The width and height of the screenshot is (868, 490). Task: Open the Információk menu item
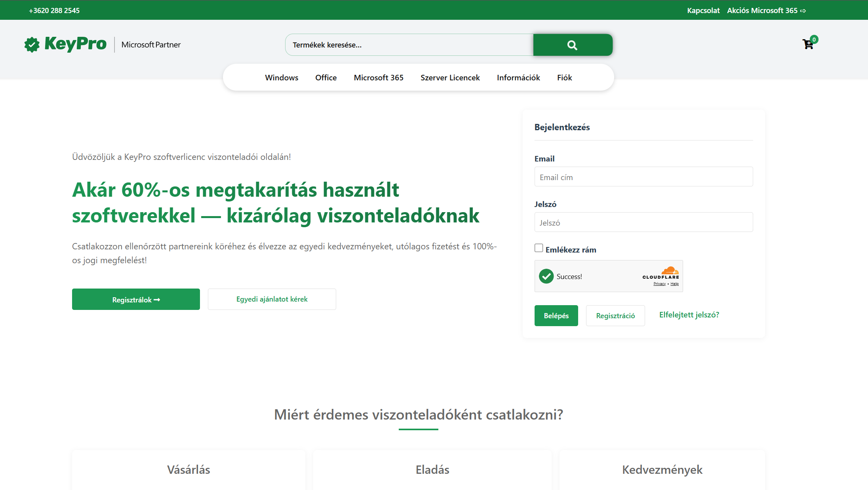click(518, 78)
